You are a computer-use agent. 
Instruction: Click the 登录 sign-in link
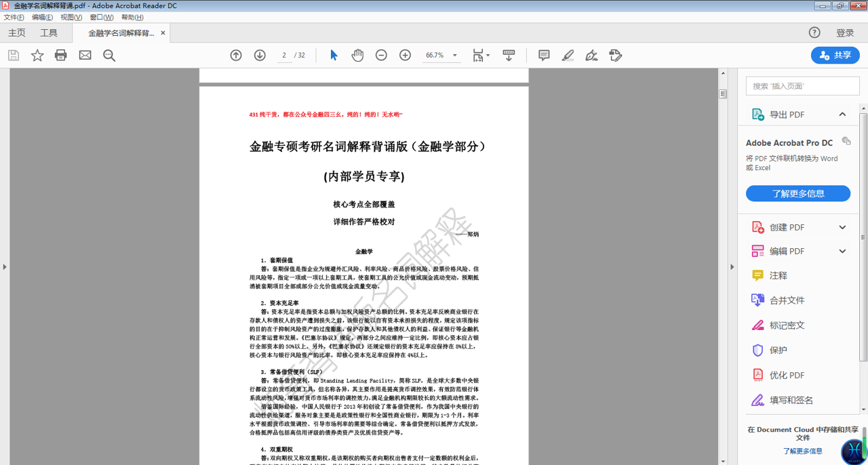(x=845, y=33)
